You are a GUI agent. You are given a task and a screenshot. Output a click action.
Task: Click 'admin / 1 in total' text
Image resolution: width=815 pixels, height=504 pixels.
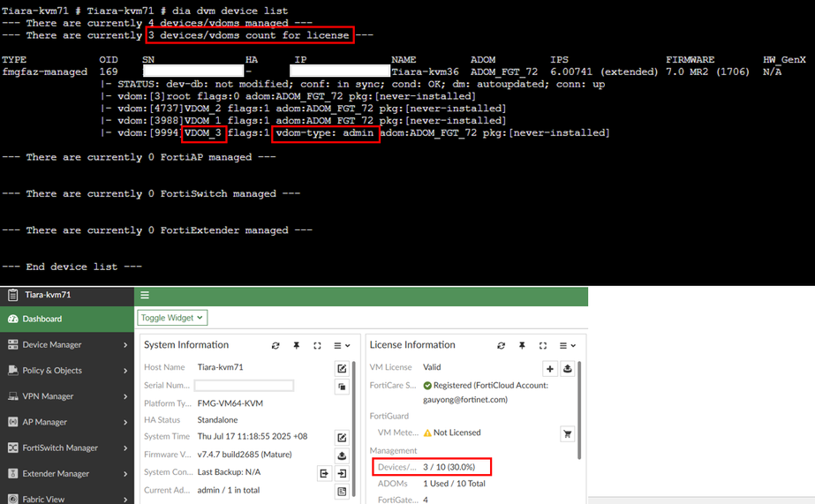click(x=229, y=490)
